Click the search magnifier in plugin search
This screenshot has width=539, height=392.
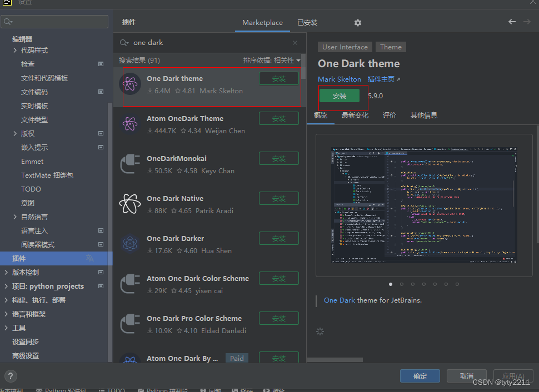[123, 43]
